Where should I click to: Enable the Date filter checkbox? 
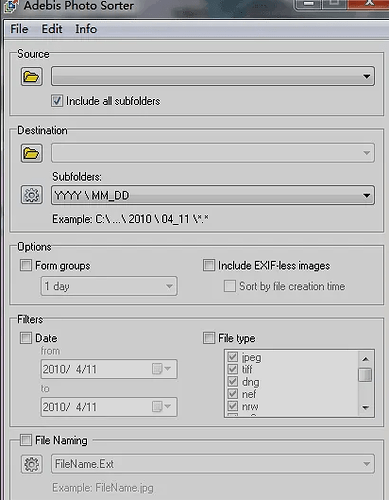tap(26, 338)
